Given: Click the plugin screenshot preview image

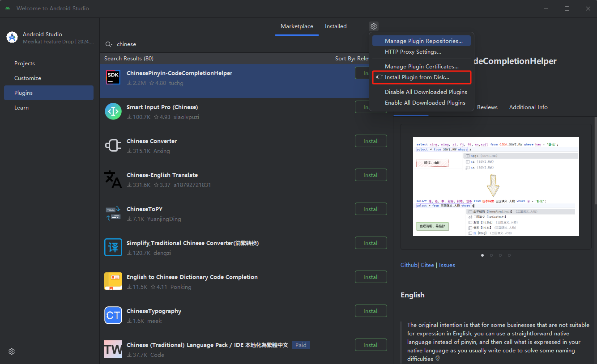Looking at the screenshot, I should point(495,186).
